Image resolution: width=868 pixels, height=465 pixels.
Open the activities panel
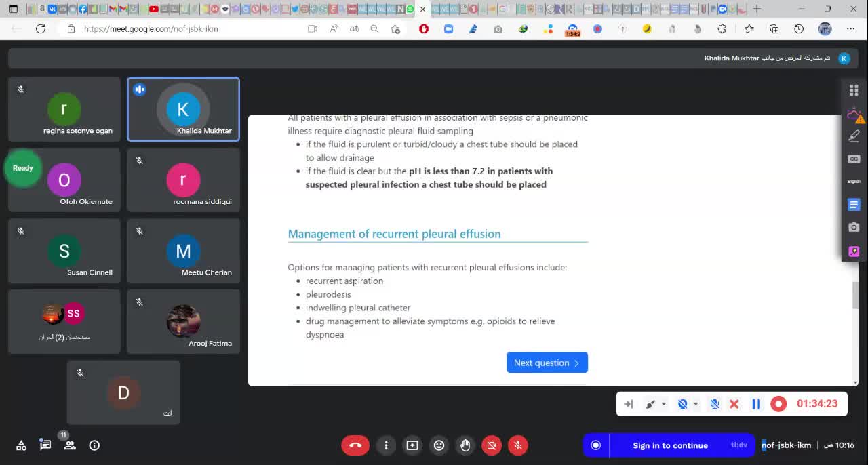21,445
